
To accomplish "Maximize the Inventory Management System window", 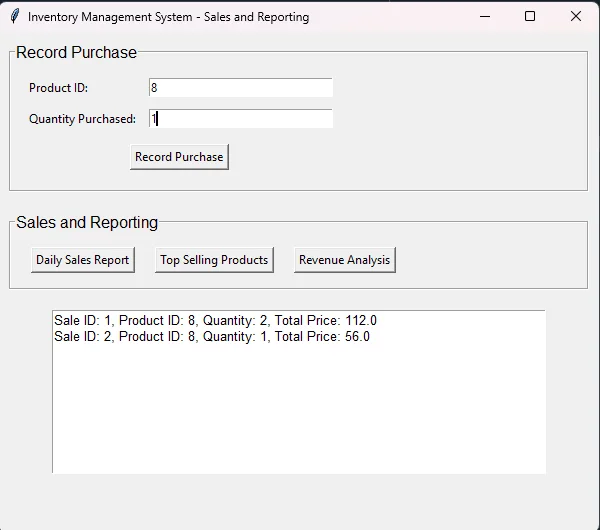I will click(x=530, y=16).
